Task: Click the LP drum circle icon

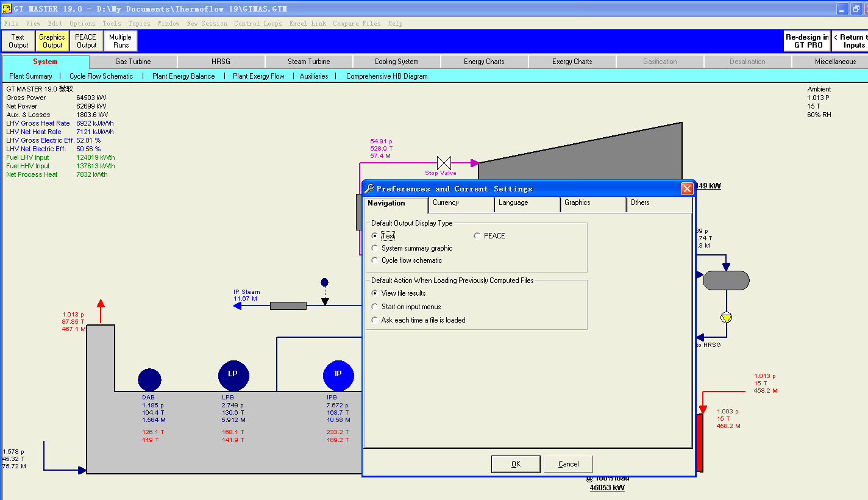Action: [x=233, y=375]
